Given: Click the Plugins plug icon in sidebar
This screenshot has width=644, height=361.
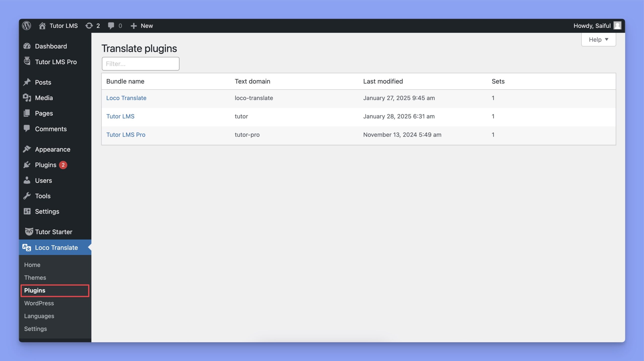Looking at the screenshot, I should [27, 165].
